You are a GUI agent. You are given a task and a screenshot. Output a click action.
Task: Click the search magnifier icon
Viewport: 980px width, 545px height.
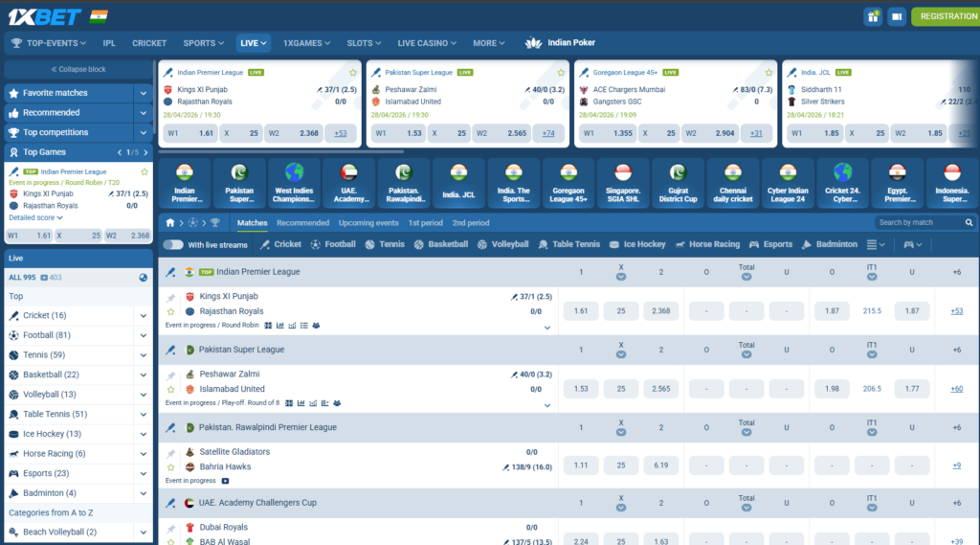969,223
